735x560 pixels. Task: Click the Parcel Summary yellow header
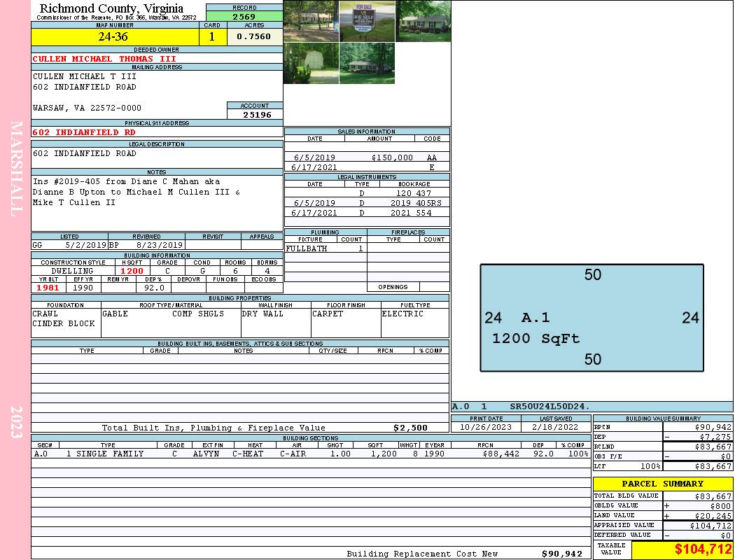click(x=662, y=484)
